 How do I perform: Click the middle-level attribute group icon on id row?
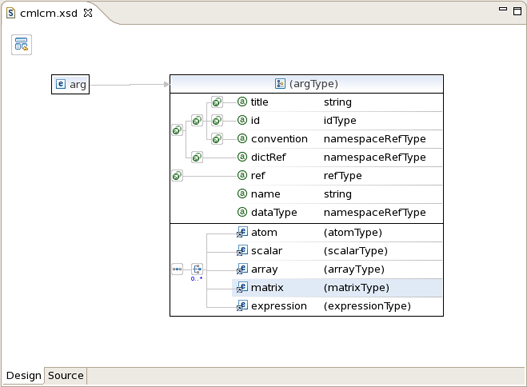pyautogui.click(x=197, y=120)
